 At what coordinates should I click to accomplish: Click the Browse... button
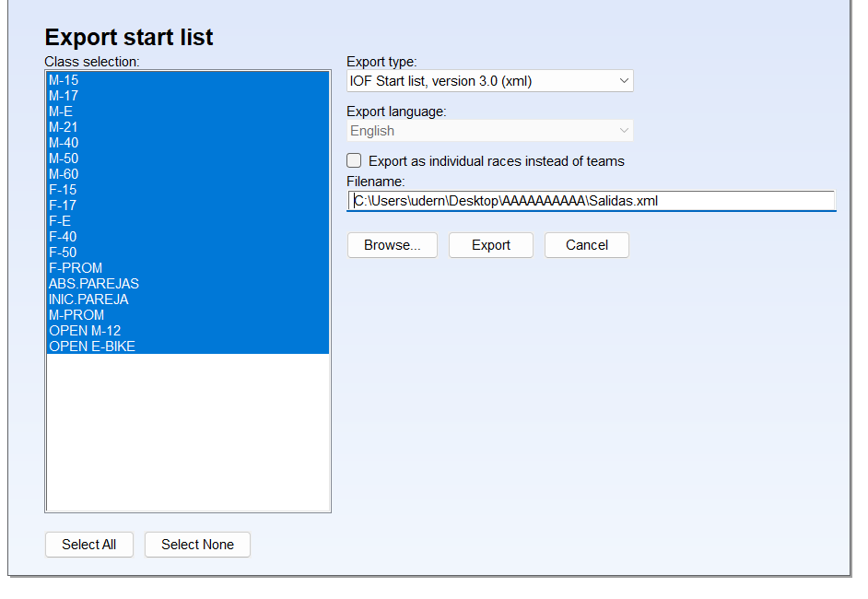coord(393,245)
